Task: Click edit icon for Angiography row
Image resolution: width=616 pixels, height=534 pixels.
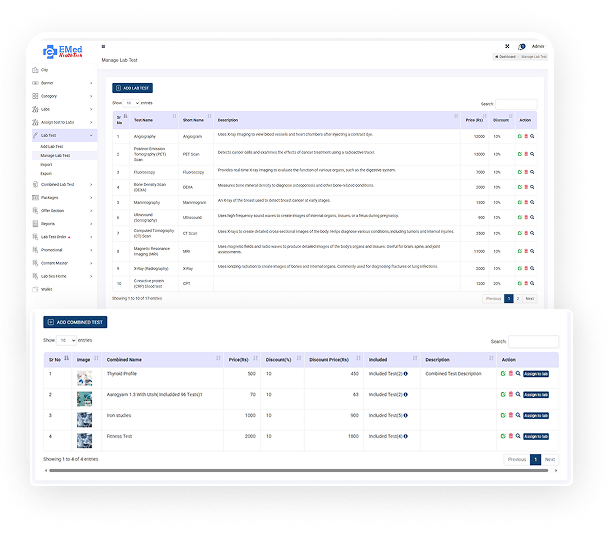Action: (519, 136)
